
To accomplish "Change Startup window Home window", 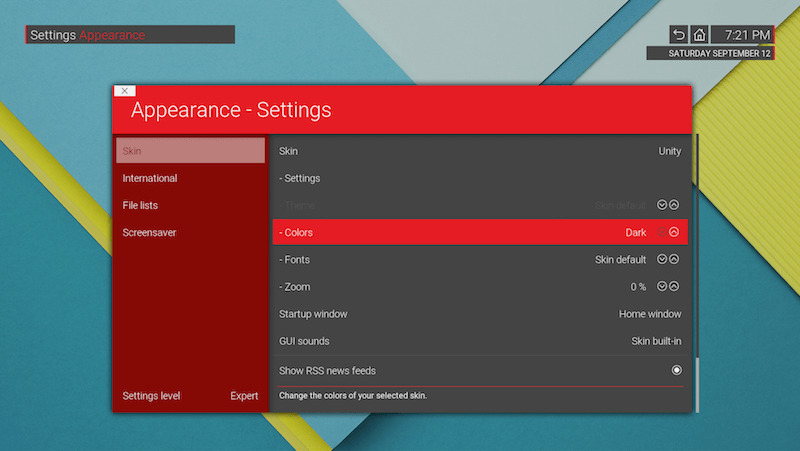I will (480, 314).
